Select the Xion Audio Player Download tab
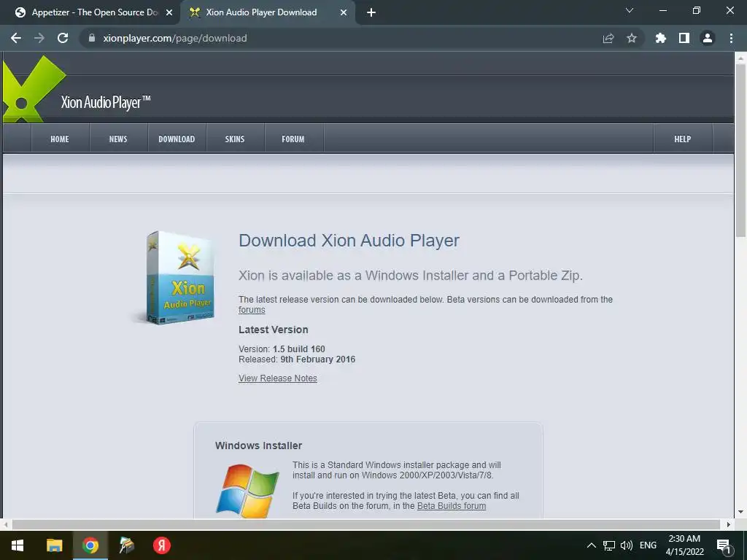Image resolution: width=747 pixels, height=560 pixels. click(267, 13)
